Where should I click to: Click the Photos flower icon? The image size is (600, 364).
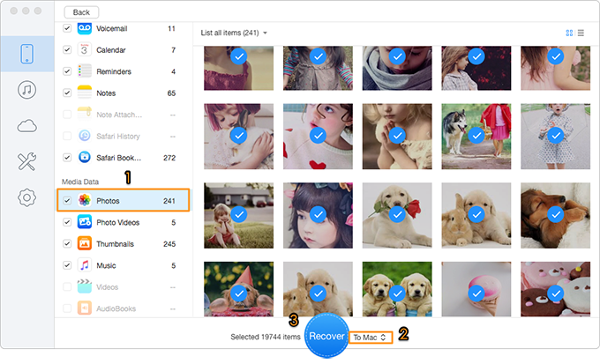point(85,200)
